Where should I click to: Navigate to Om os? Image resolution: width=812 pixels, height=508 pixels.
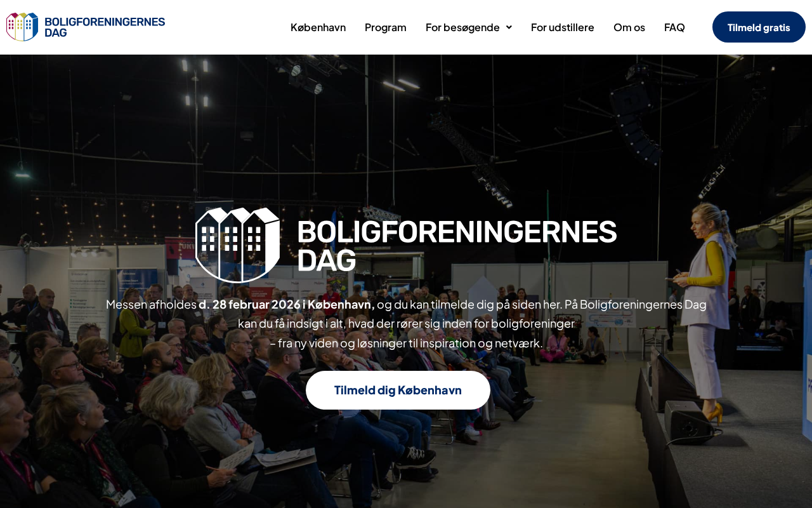pyautogui.click(x=629, y=27)
